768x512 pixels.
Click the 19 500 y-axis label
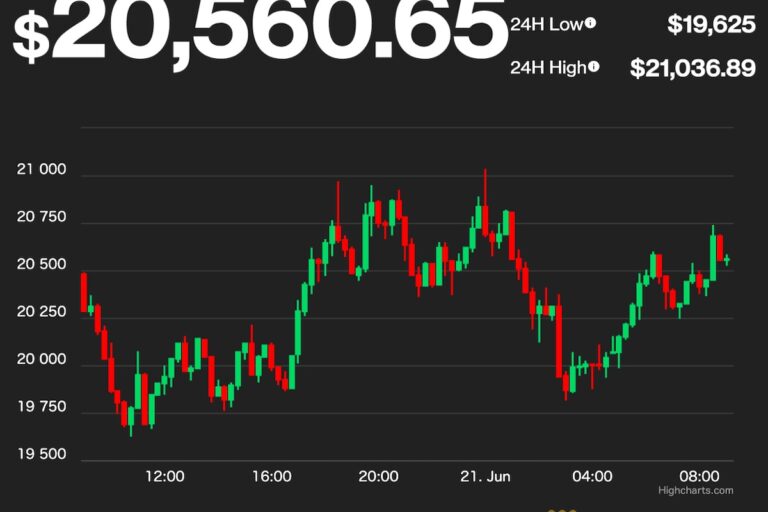(42, 454)
